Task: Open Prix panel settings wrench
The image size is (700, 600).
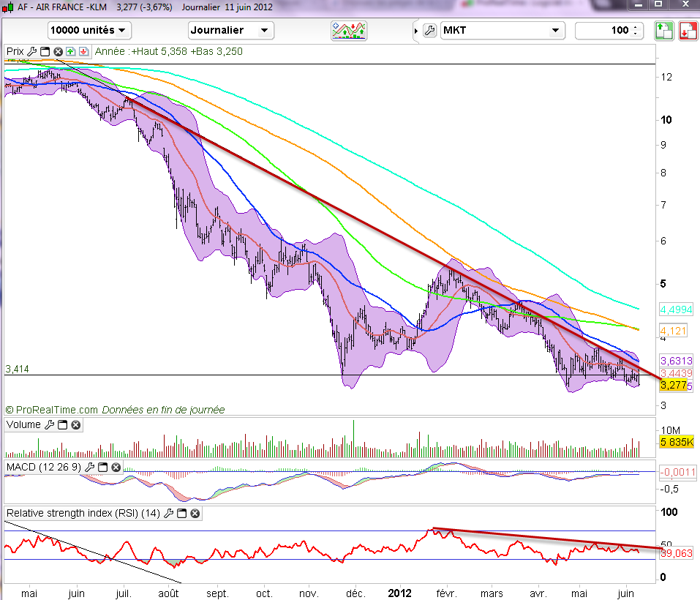Action: click(x=32, y=51)
